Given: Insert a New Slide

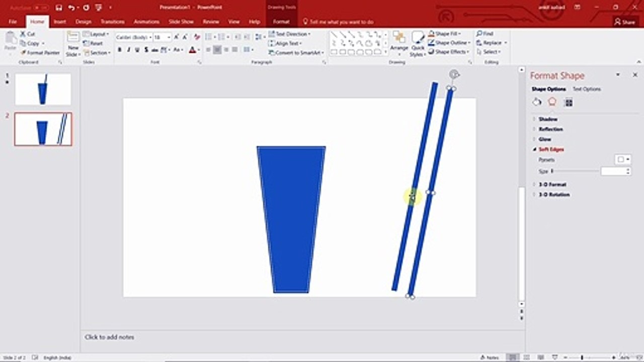Looking at the screenshot, I should (73, 44).
